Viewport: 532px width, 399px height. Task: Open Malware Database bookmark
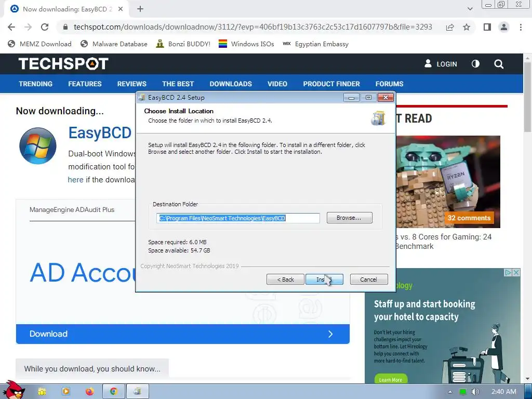(x=114, y=44)
